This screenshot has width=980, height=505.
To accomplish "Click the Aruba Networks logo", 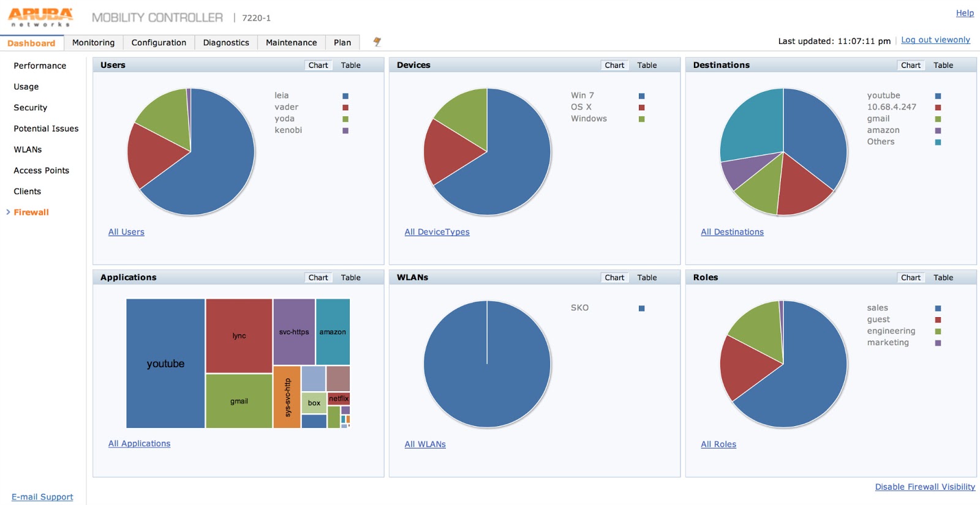I will coord(40,17).
